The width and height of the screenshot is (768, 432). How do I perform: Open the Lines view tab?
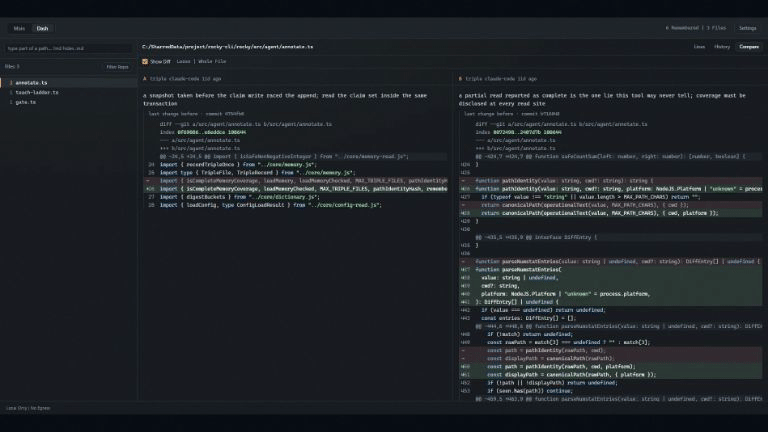click(x=699, y=47)
